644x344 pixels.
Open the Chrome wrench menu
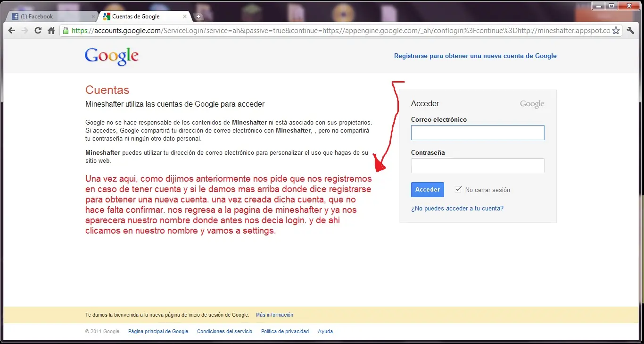(630, 31)
